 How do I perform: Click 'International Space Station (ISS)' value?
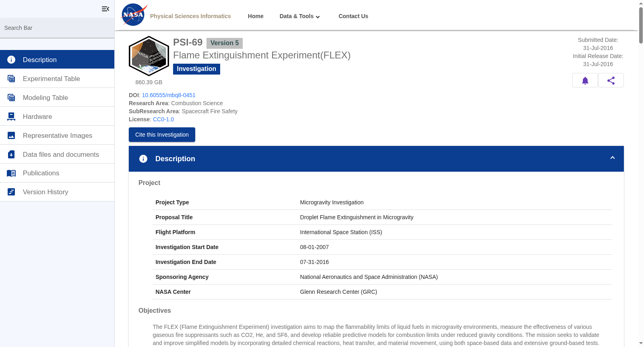(x=341, y=232)
